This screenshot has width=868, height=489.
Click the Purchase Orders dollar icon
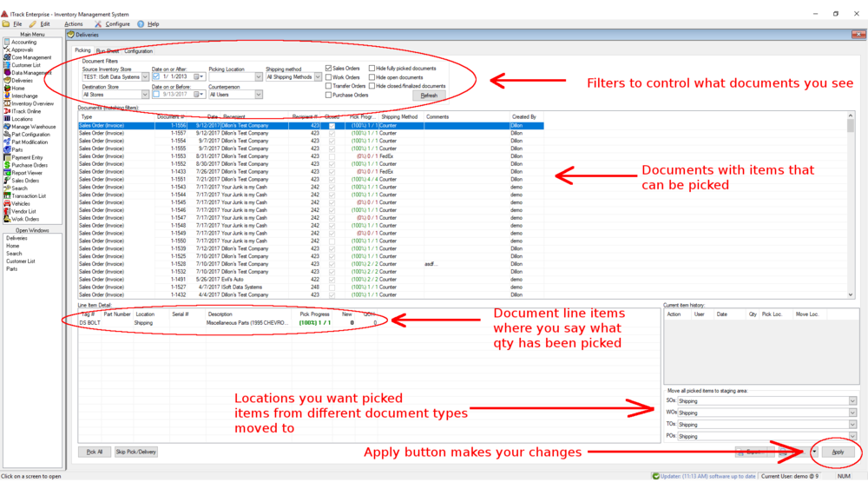coord(7,165)
